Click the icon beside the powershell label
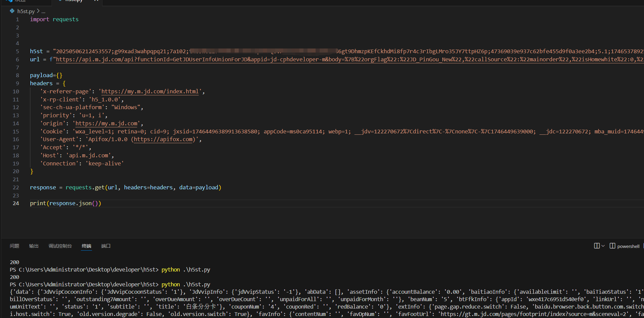The height and width of the screenshot is (318, 644). click(x=612, y=246)
